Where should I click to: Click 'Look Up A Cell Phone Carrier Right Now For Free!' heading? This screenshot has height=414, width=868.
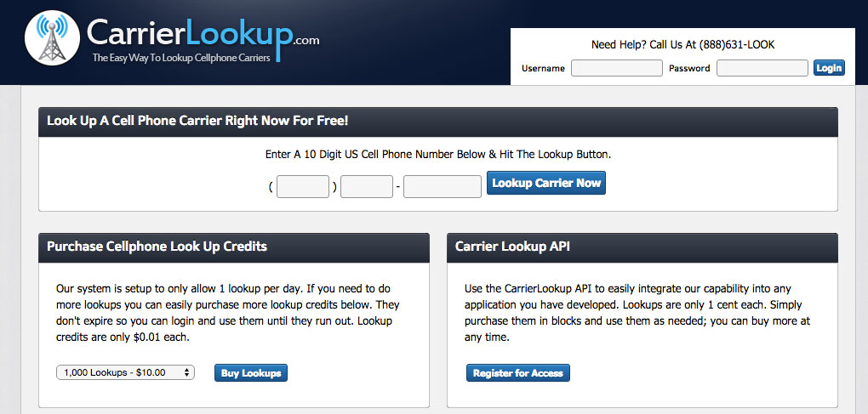(197, 121)
